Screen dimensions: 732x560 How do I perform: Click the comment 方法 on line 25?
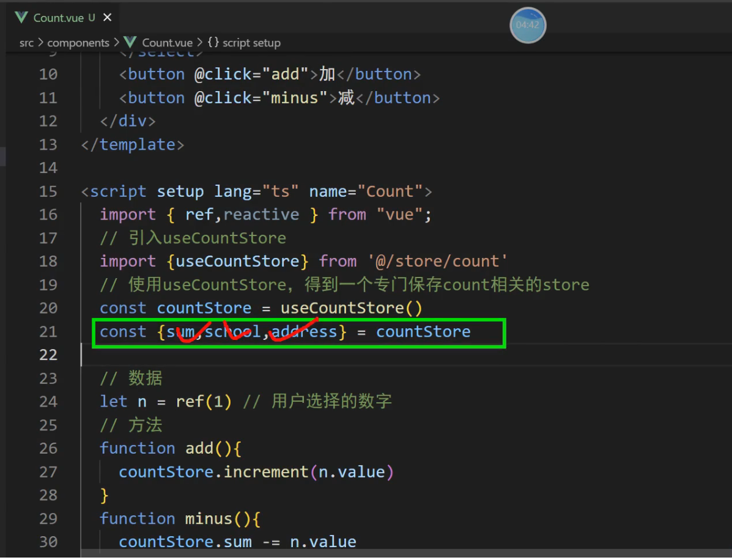coord(131,425)
